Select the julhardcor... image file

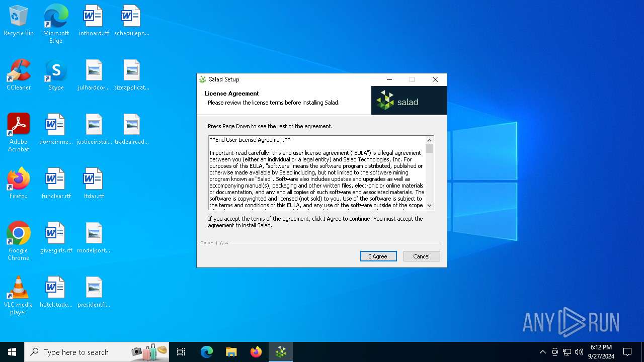coord(94,75)
